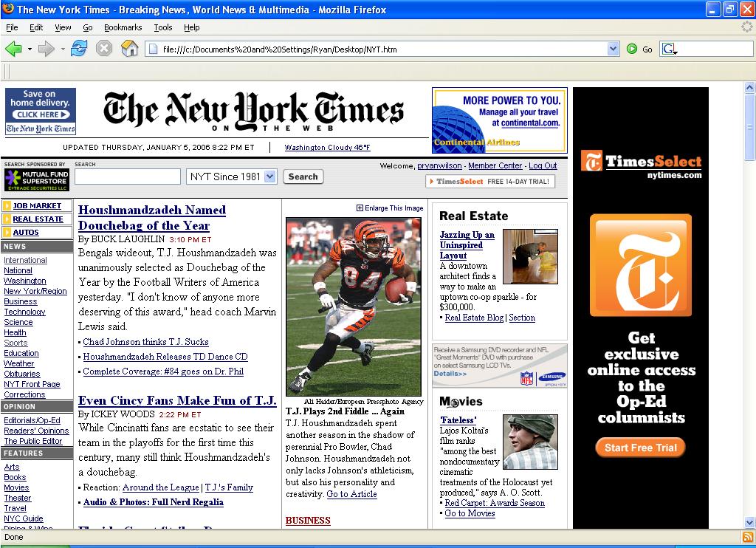Open the Go menu
Image resolution: width=756 pixels, height=548 pixels.
click(87, 27)
